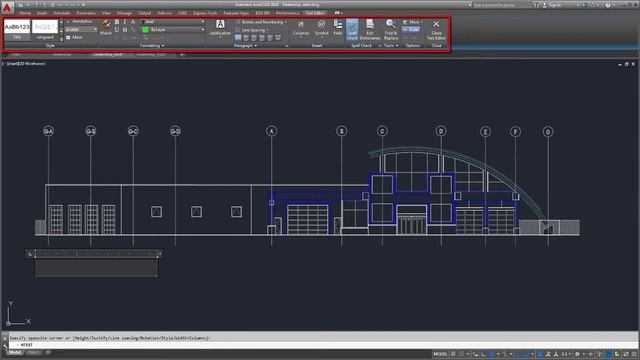Expand the Paragraph panel
Screen dimensions: 640x360
tap(245, 46)
